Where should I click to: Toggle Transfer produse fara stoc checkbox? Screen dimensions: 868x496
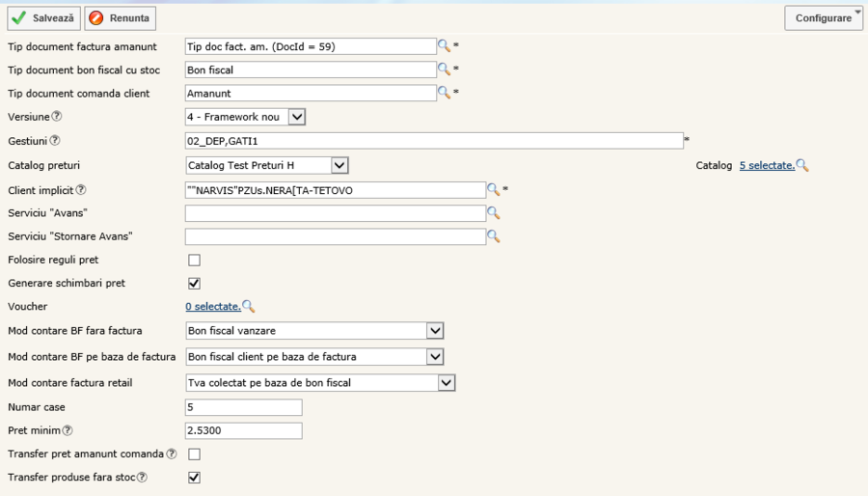click(194, 477)
